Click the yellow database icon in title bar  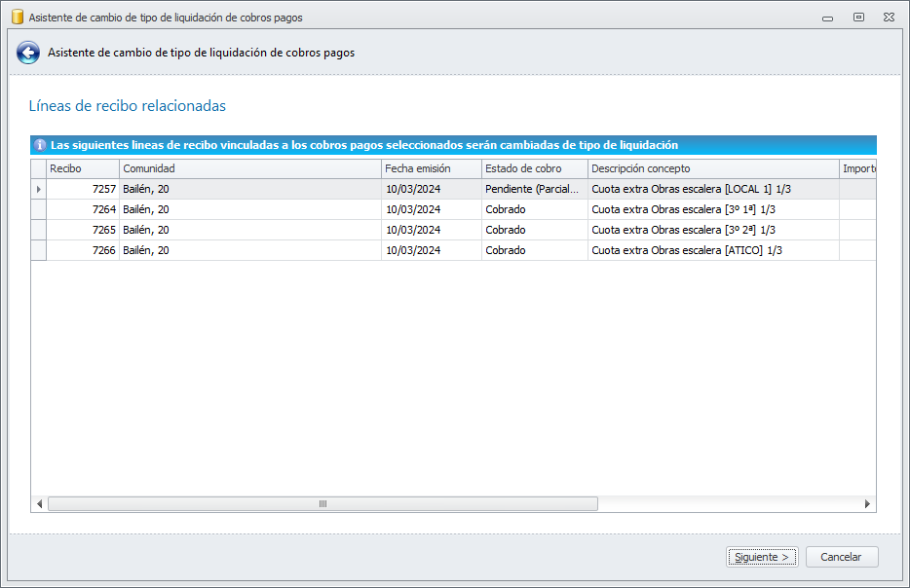click(18, 17)
